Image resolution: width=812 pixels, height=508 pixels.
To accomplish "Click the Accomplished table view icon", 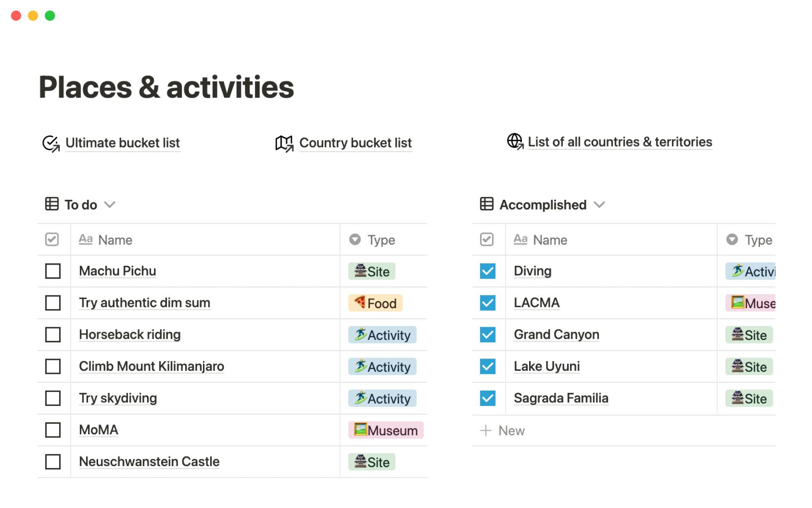I will click(x=486, y=204).
